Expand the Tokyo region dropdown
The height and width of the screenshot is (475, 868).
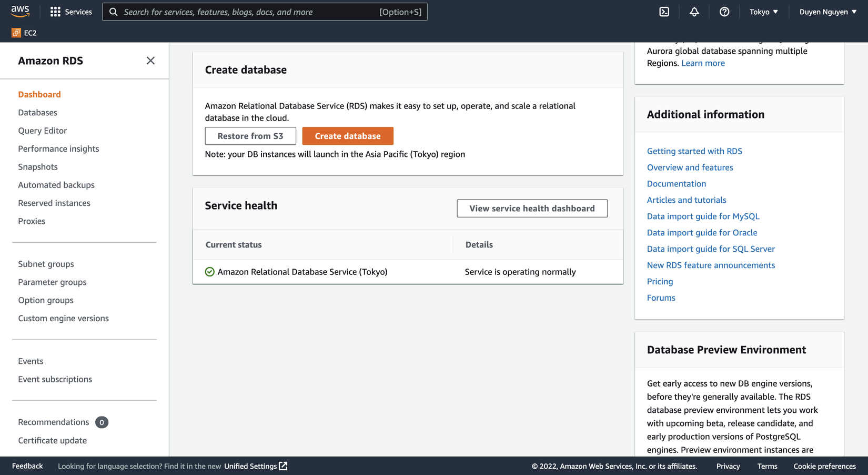[763, 12]
